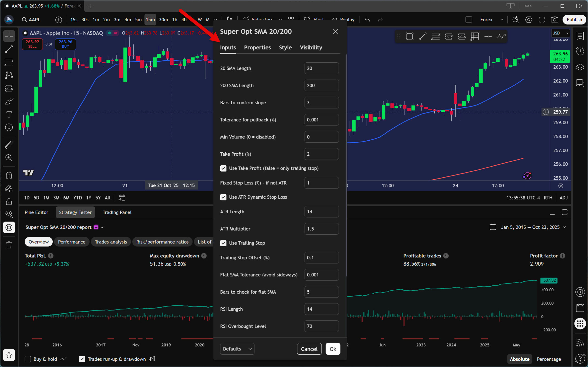Image resolution: width=588 pixels, height=367 pixels.
Task: Click the Go to date calendar icon
Action: [x=122, y=197]
